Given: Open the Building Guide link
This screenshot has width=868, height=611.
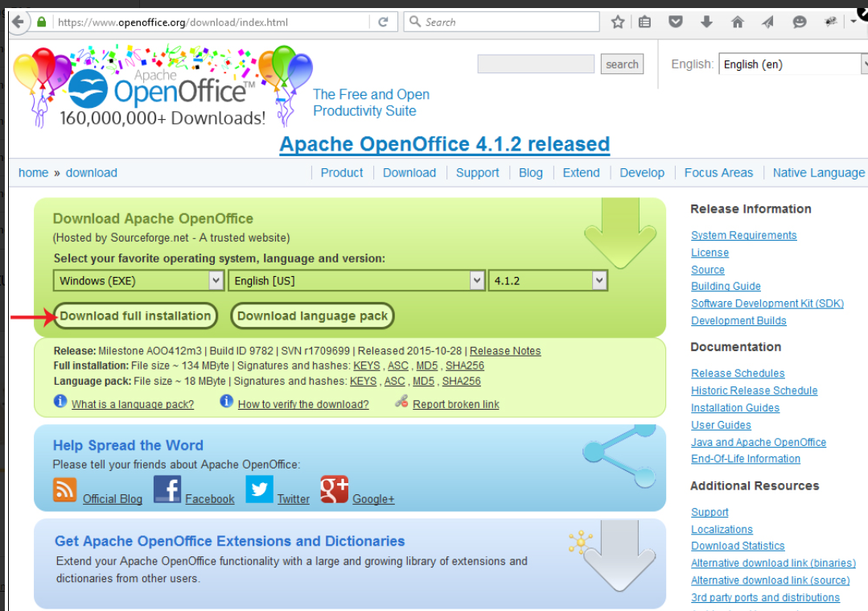Looking at the screenshot, I should [726, 287].
